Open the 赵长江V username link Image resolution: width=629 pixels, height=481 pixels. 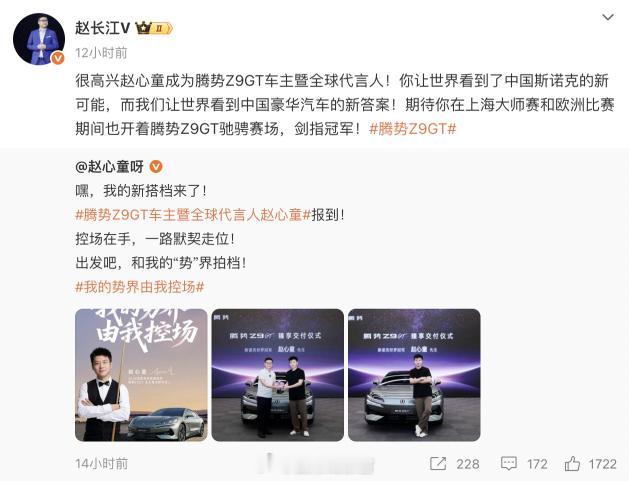coord(102,28)
